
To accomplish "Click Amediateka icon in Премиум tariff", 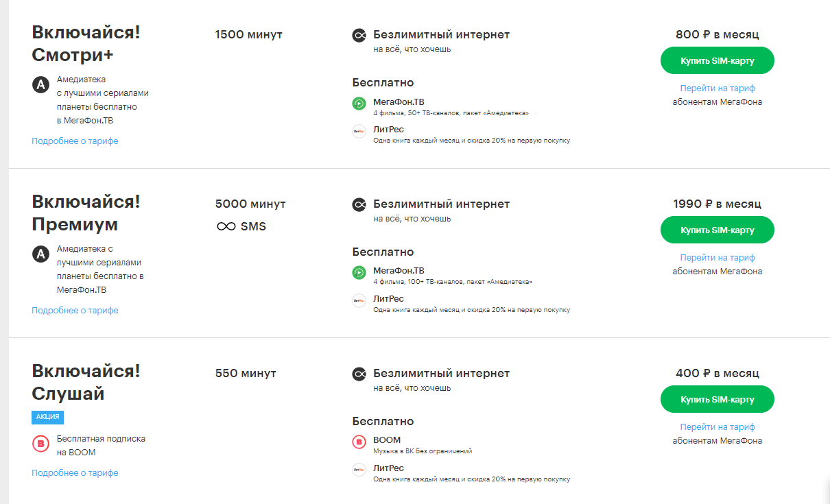I will (40, 254).
